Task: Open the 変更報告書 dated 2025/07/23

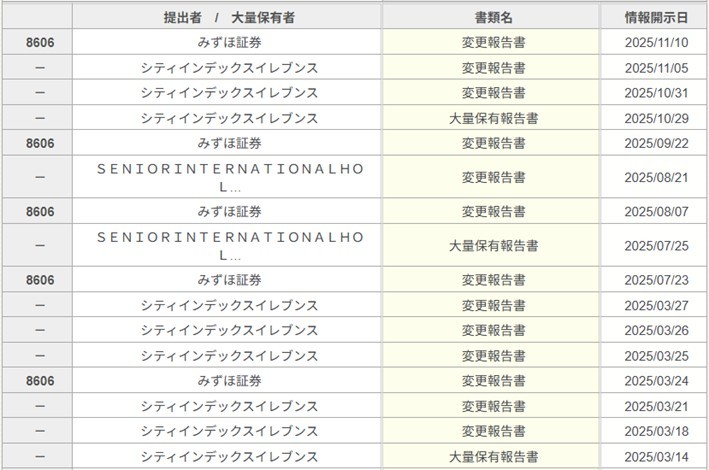Action: (x=493, y=280)
